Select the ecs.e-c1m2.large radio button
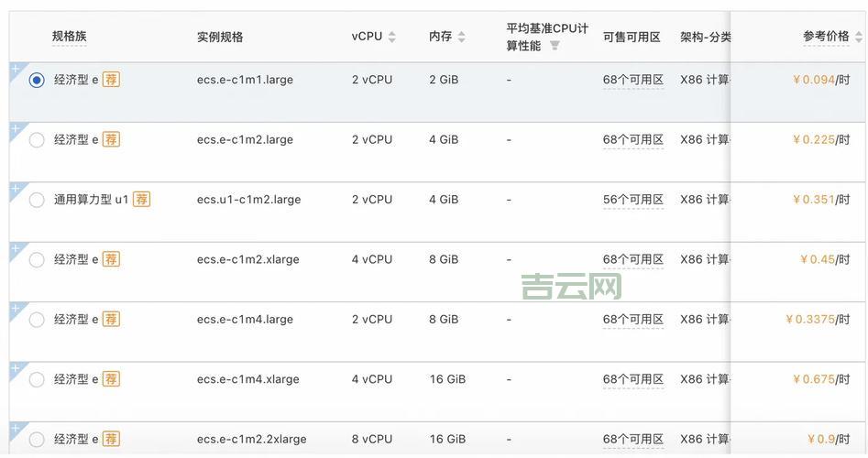 (x=37, y=140)
